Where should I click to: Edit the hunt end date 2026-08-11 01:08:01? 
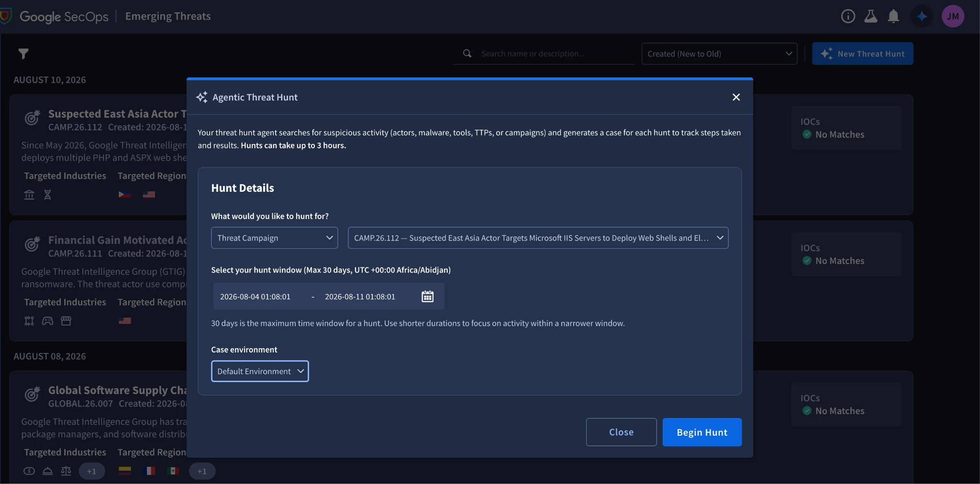[360, 297]
